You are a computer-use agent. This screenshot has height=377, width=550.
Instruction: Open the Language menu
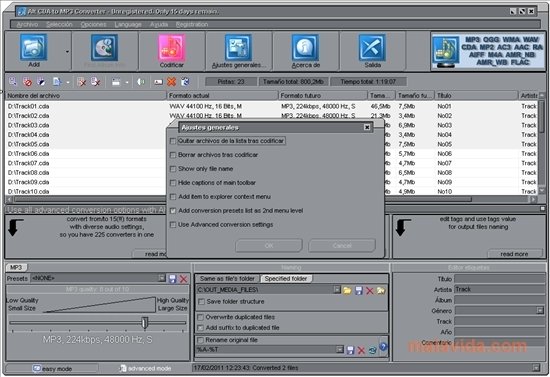pyautogui.click(x=128, y=24)
